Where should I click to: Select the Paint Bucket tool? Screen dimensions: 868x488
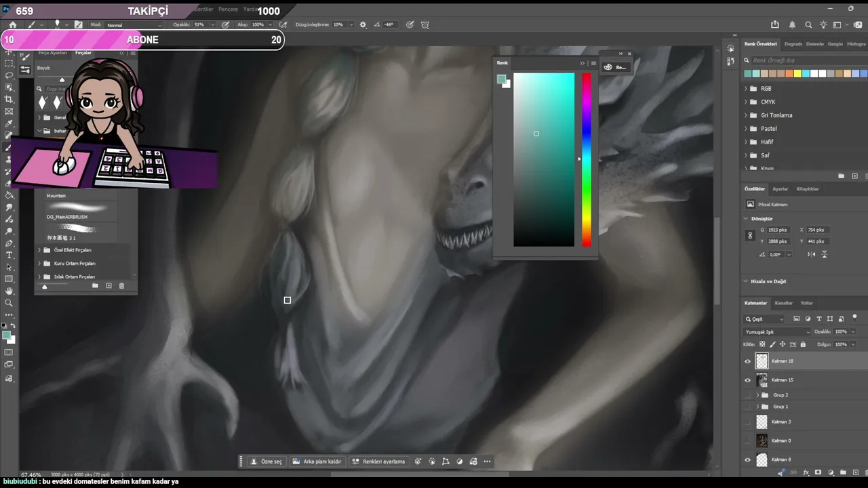click(x=9, y=195)
